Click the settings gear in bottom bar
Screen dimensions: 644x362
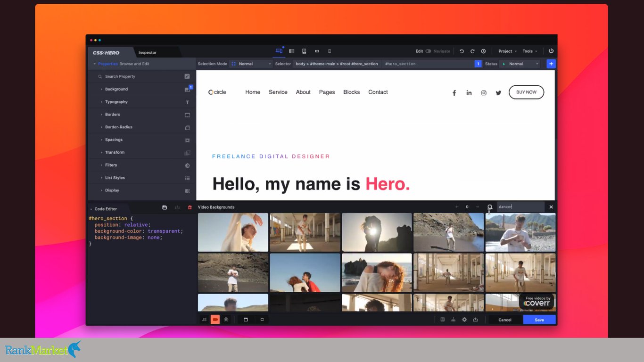(464, 320)
